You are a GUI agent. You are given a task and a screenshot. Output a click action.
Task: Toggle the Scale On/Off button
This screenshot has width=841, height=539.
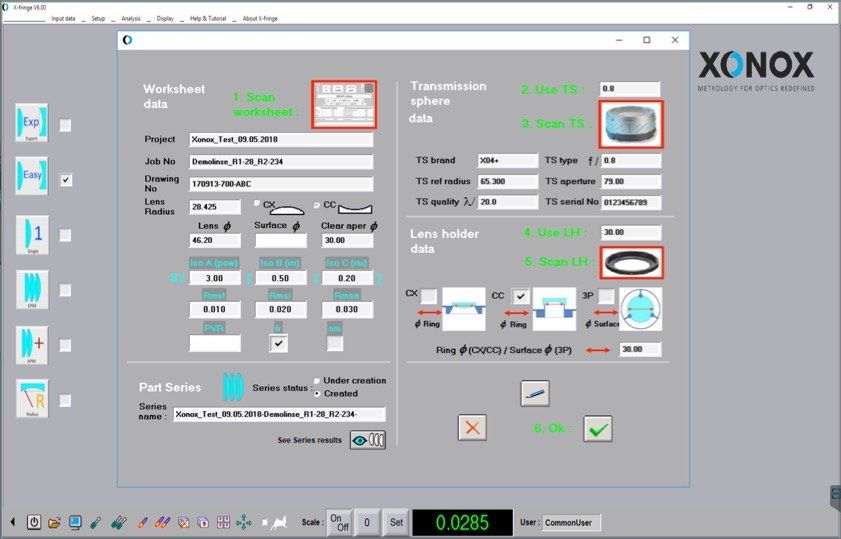coord(338,522)
